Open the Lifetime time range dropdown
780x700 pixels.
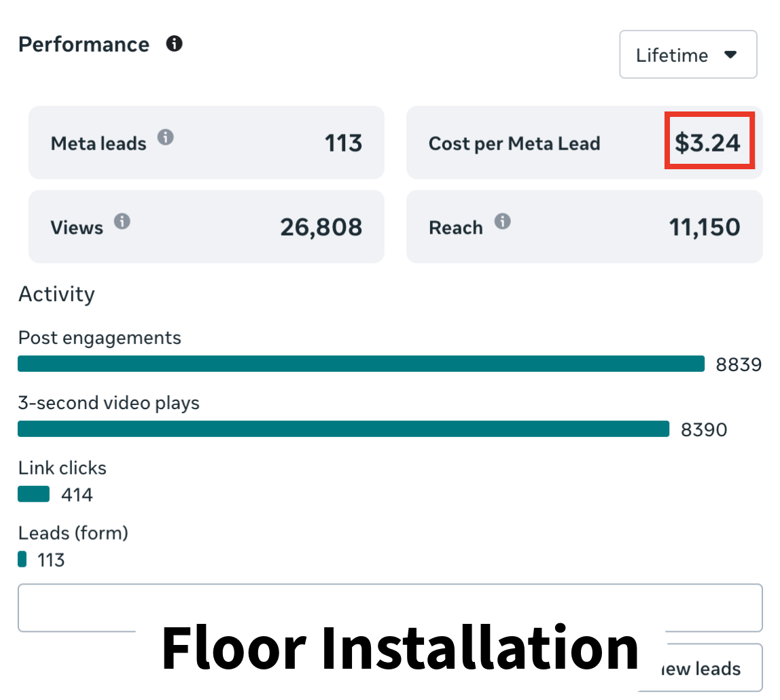[688, 54]
